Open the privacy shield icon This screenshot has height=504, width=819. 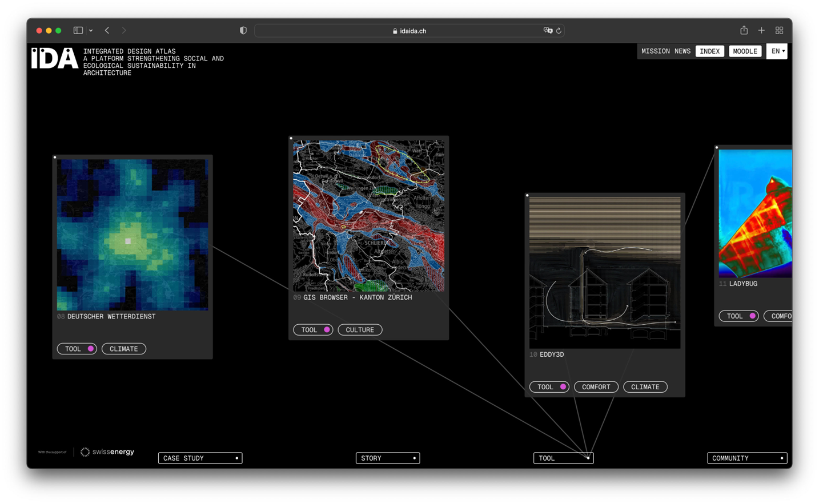[243, 31]
